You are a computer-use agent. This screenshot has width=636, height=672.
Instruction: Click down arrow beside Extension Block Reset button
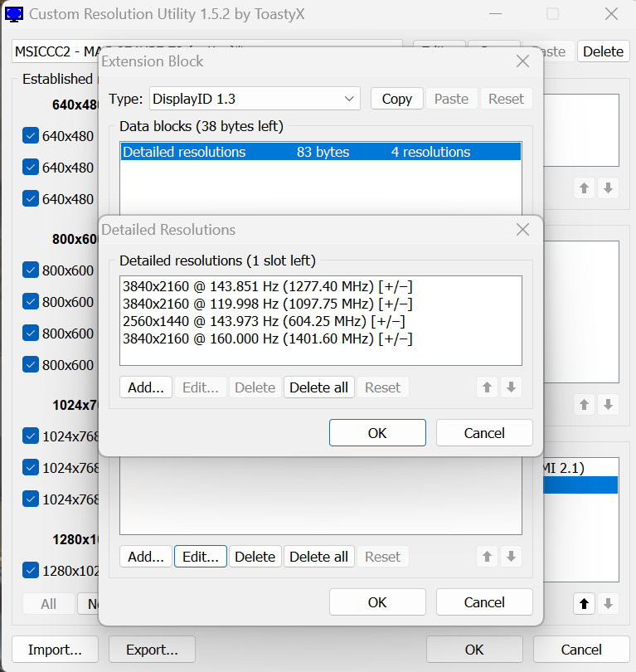point(511,557)
